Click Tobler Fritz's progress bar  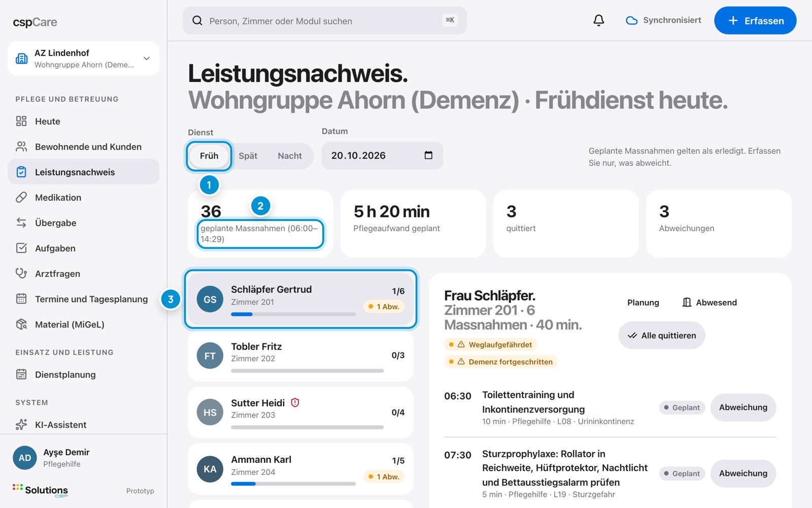tap(307, 371)
